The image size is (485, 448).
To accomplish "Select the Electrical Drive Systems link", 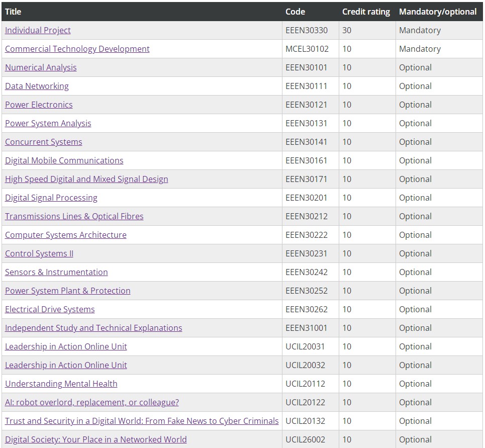I will point(50,309).
